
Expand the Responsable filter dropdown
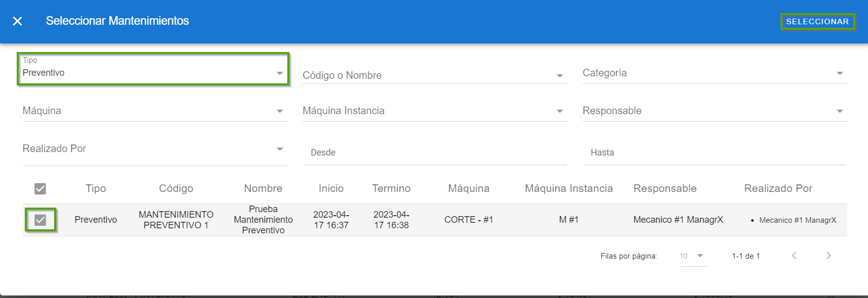tap(714, 111)
